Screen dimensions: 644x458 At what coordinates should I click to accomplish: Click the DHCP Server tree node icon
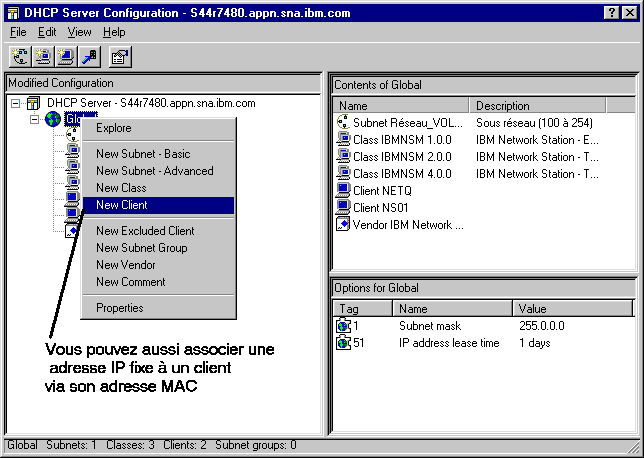click(x=33, y=103)
